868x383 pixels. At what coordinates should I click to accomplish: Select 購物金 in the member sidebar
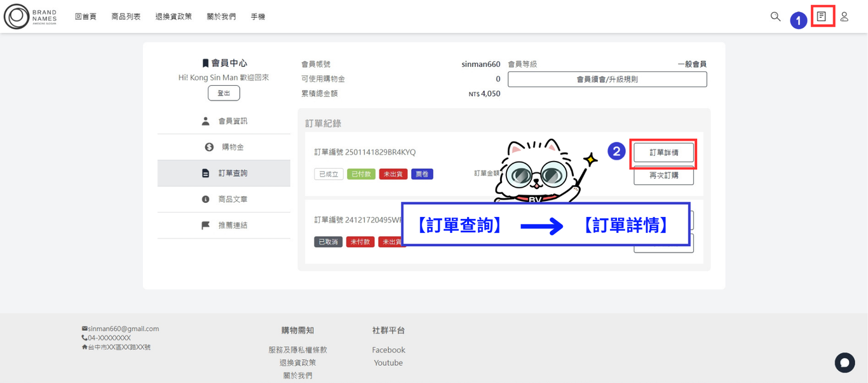[x=224, y=147]
